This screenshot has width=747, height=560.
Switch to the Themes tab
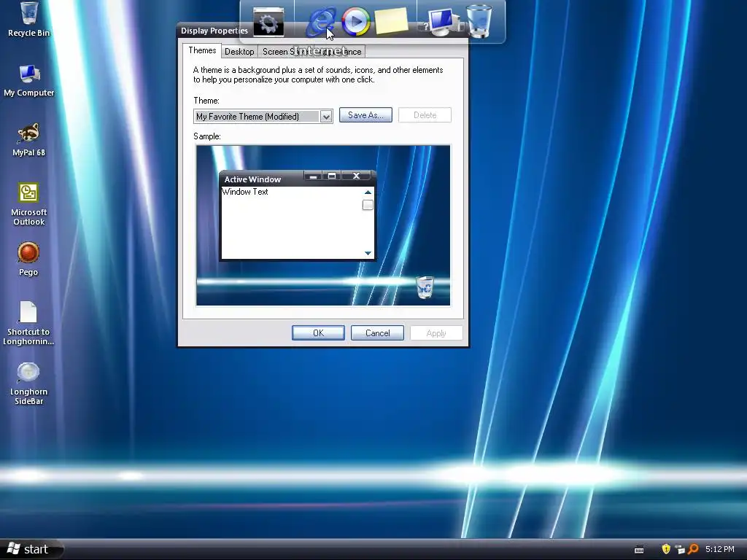pyautogui.click(x=202, y=50)
